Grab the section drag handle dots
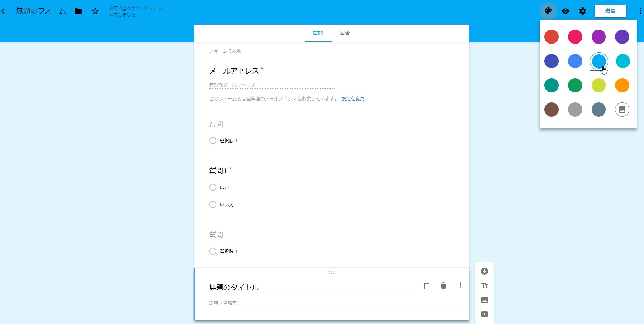This screenshot has width=644, height=324. tap(332, 273)
